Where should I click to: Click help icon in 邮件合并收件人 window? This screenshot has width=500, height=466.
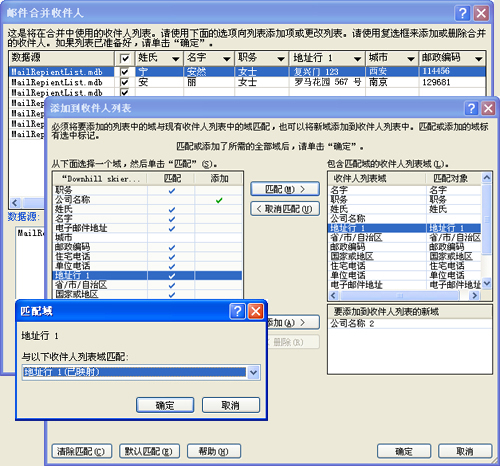click(462, 13)
